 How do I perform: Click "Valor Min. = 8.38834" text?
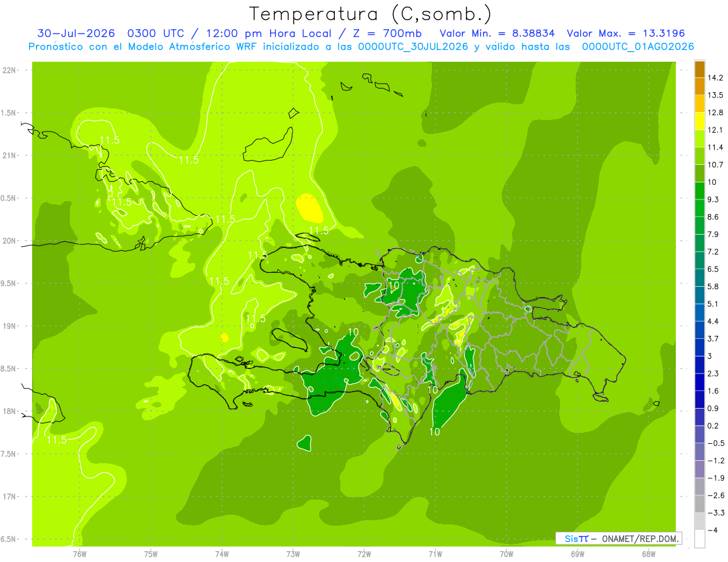(497, 33)
